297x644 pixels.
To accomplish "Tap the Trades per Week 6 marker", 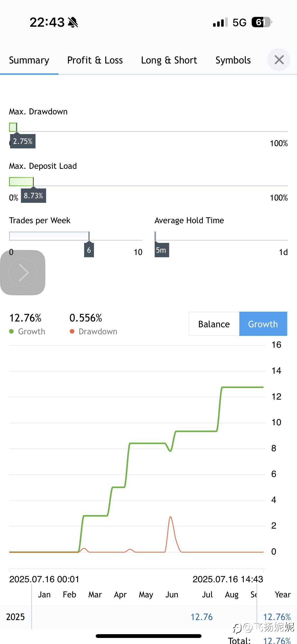I will (89, 250).
